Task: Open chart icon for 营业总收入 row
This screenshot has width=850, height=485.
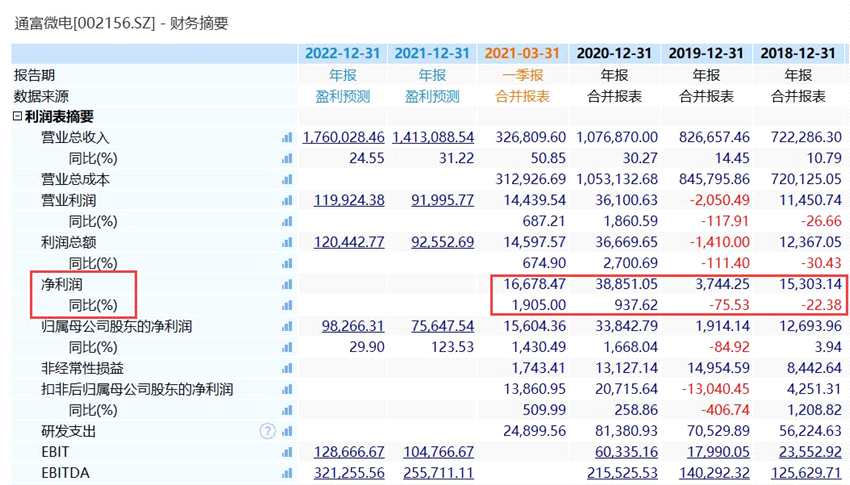Action: coord(287,138)
